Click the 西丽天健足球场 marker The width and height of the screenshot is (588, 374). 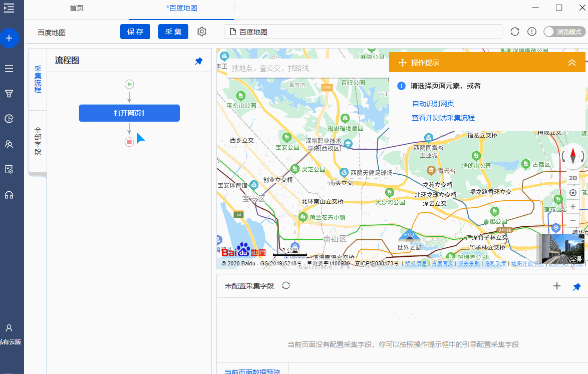[x=344, y=172]
